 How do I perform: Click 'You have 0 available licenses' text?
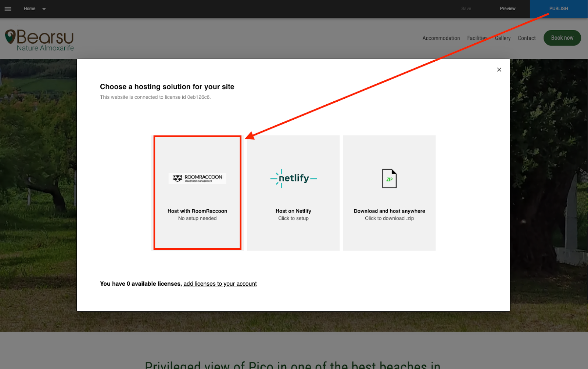[x=141, y=284]
